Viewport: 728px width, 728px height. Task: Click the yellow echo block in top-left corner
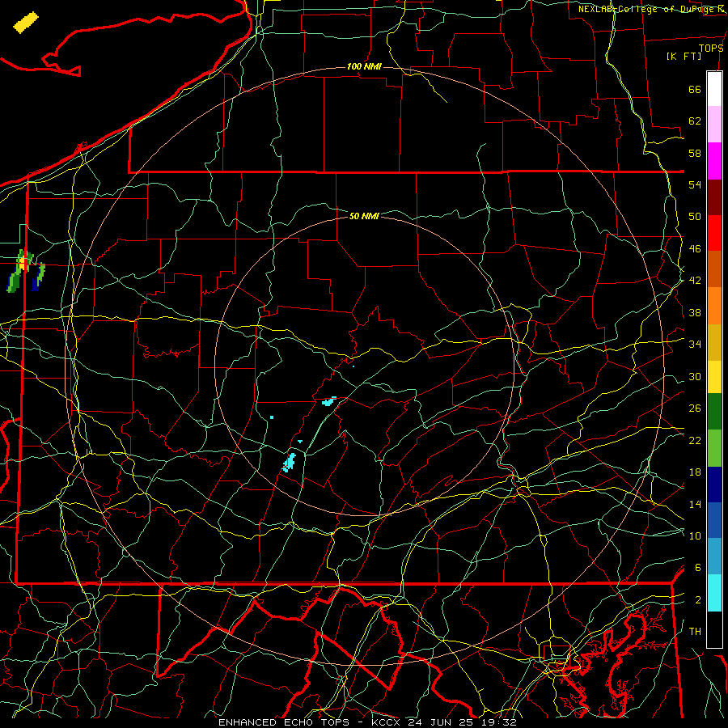26,23
